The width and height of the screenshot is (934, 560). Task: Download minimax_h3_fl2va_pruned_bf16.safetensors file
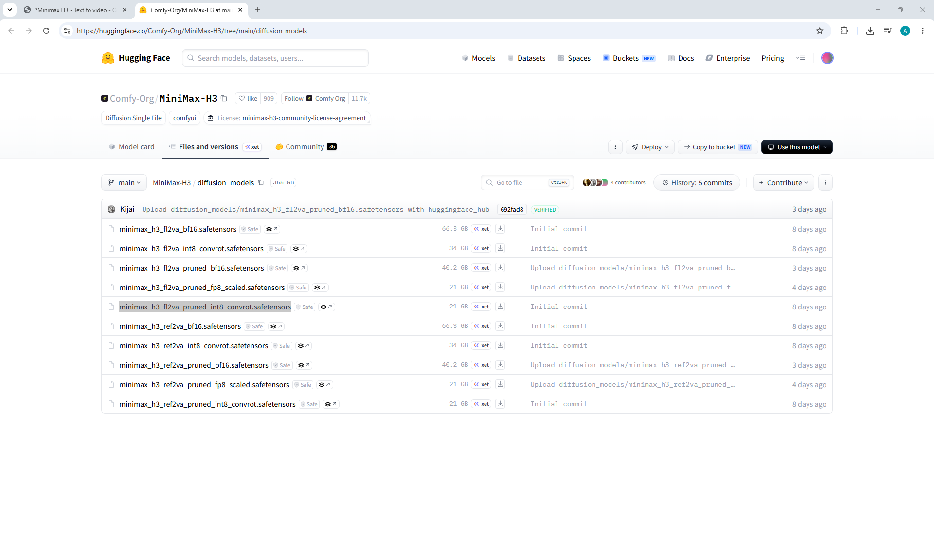click(500, 268)
